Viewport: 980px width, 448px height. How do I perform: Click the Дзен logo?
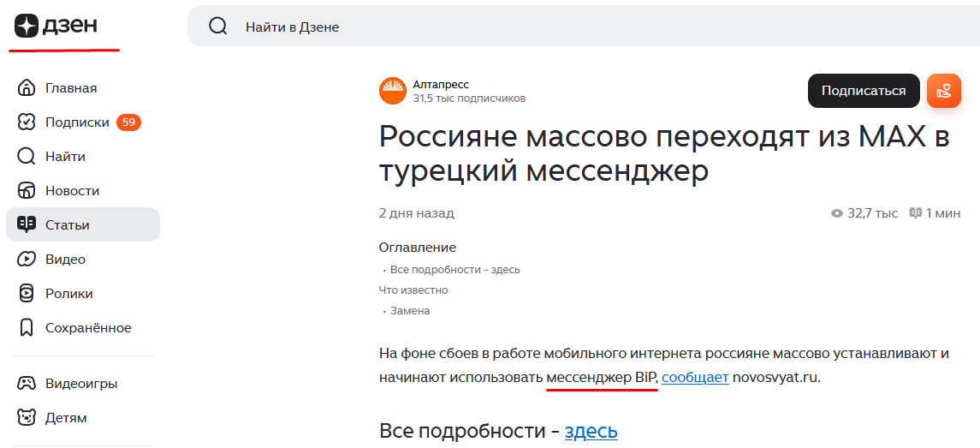(x=56, y=26)
